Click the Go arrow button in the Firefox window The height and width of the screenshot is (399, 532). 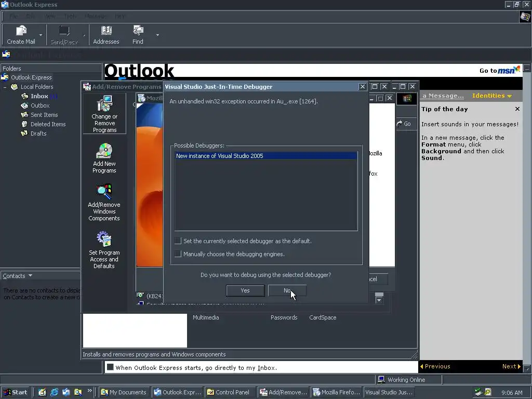point(404,124)
